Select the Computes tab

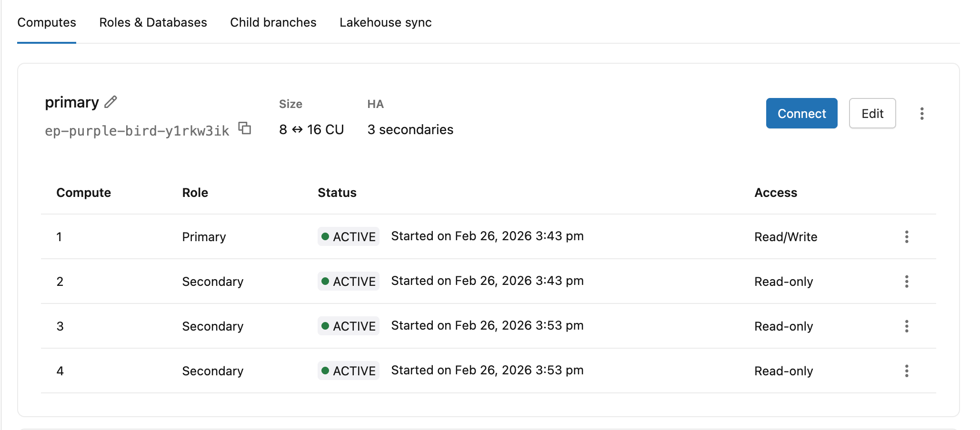click(46, 22)
